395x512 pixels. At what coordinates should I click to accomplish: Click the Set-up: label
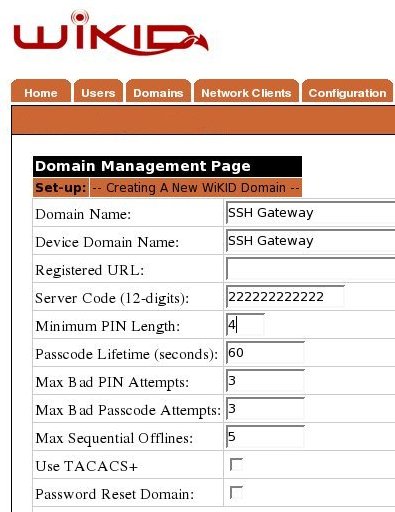61,188
